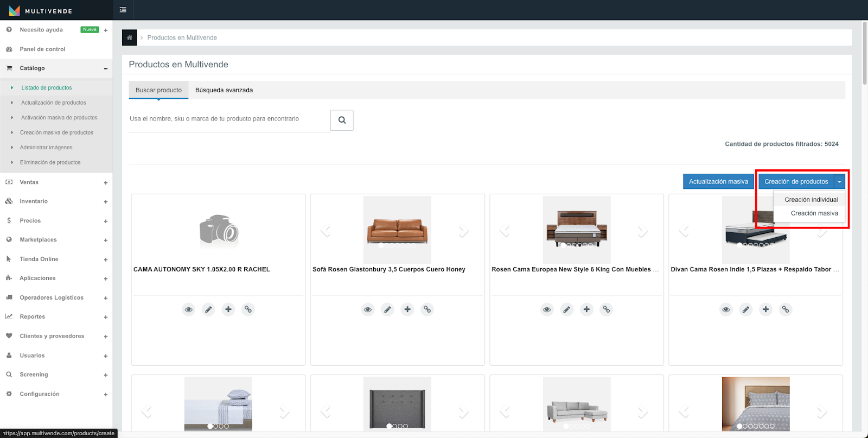Image resolution: width=868 pixels, height=438 pixels.
Task: Expand Operadores Logísticos plus expander
Action: coord(106,299)
